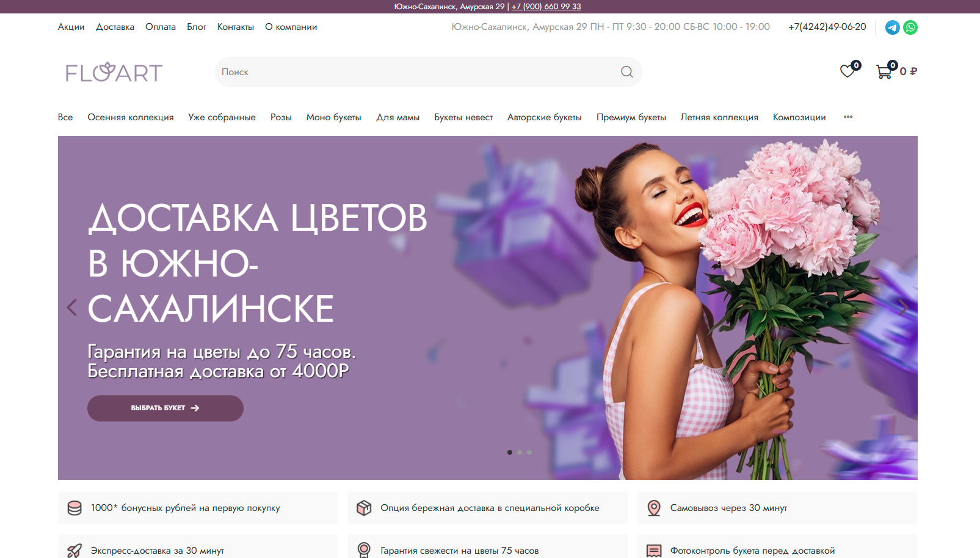Show previous banner slide arrow
This screenshot has height=558, width=980.
[72, 308]
